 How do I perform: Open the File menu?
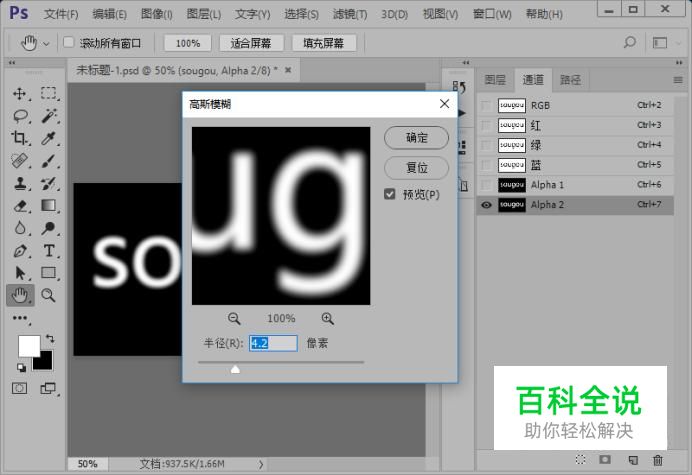pos(61,14)
